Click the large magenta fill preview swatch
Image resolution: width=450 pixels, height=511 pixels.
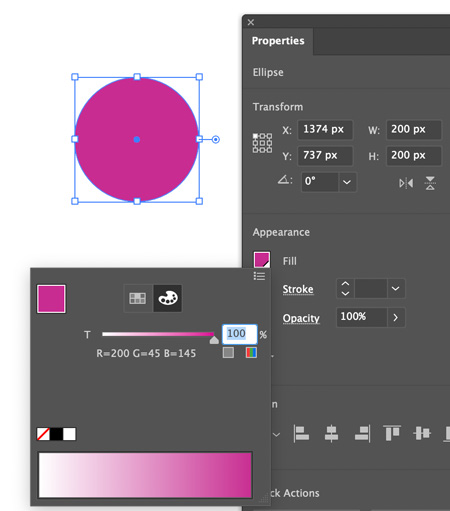tap(51, 299)
